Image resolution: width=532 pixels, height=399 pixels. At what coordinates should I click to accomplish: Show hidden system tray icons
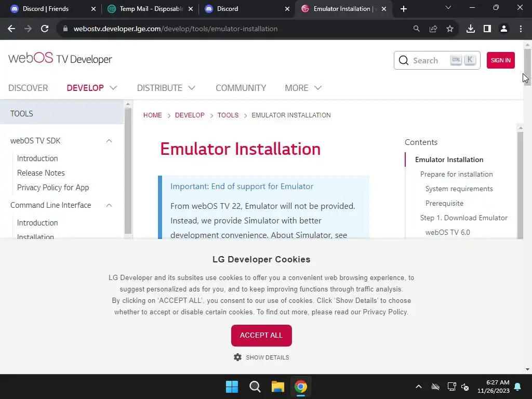pyautogui.click(x=419, y=387)
